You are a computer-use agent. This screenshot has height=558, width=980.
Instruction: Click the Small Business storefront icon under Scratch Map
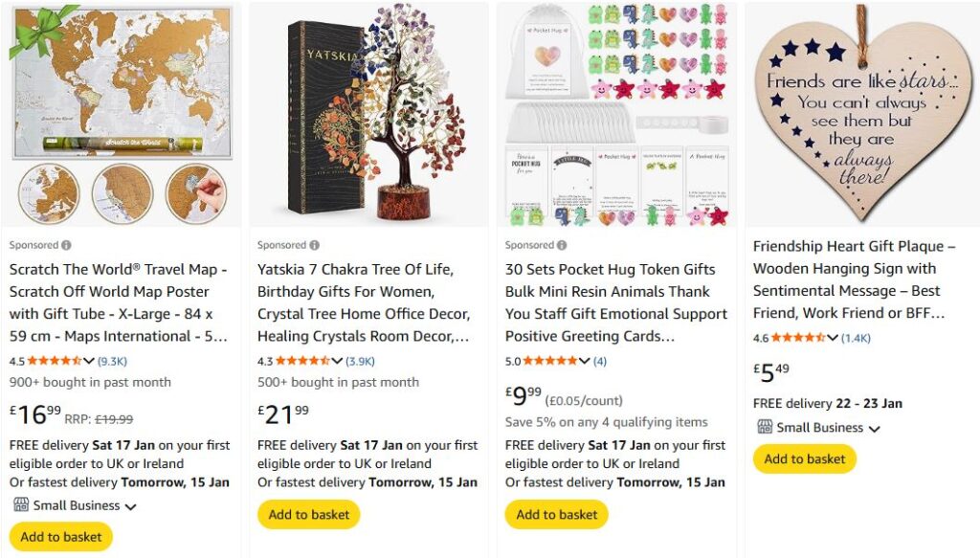pos(21,504)
